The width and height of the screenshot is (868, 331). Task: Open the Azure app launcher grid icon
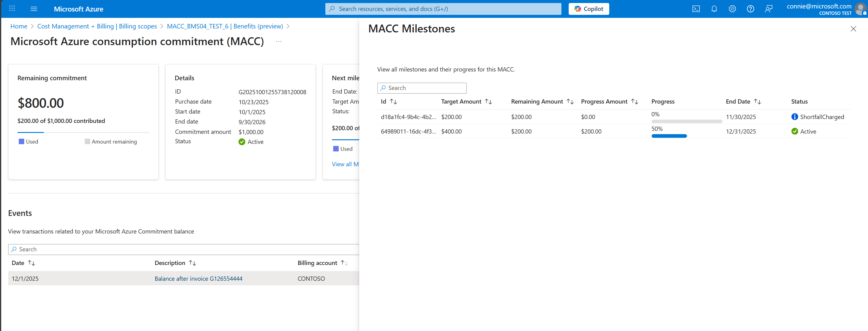12,9
